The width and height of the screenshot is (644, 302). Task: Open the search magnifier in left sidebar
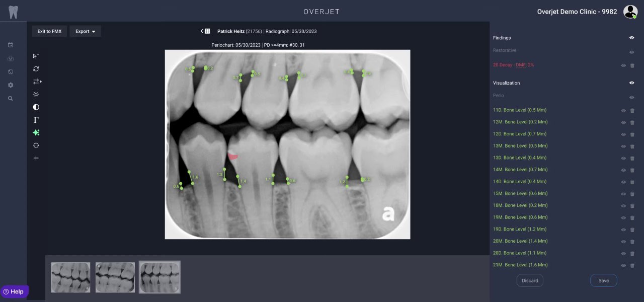coord(11,99)
